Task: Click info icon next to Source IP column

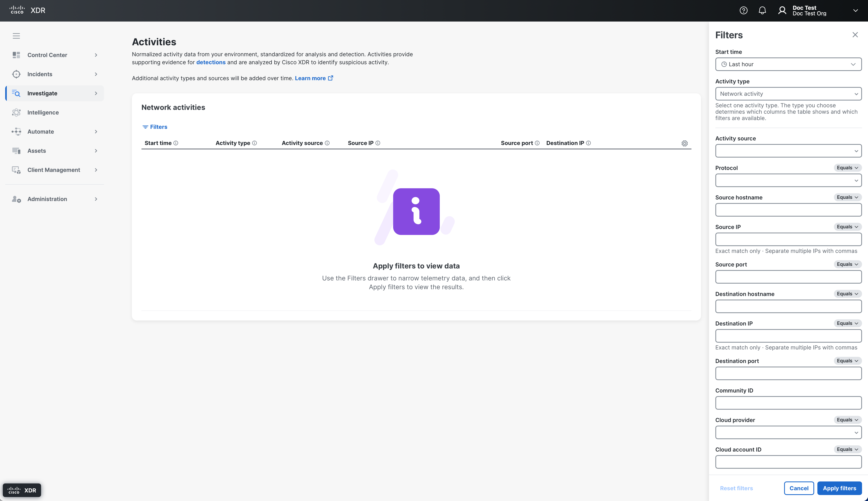Action: point(378,143)
